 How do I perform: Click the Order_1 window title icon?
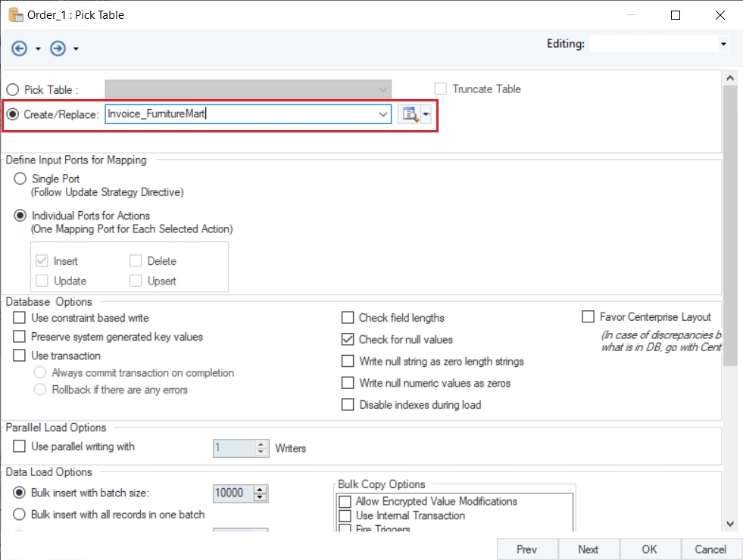pos(14,14)
